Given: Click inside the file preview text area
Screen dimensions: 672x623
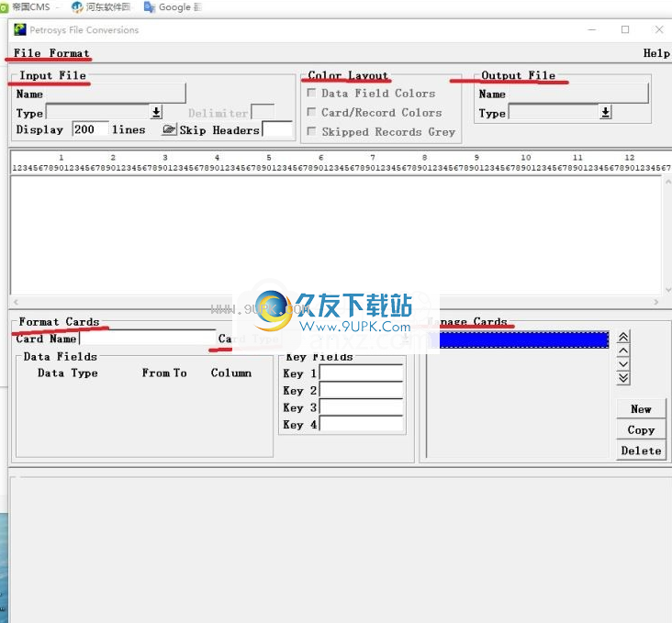Looking at the screenshot, I should pos(336,235).
